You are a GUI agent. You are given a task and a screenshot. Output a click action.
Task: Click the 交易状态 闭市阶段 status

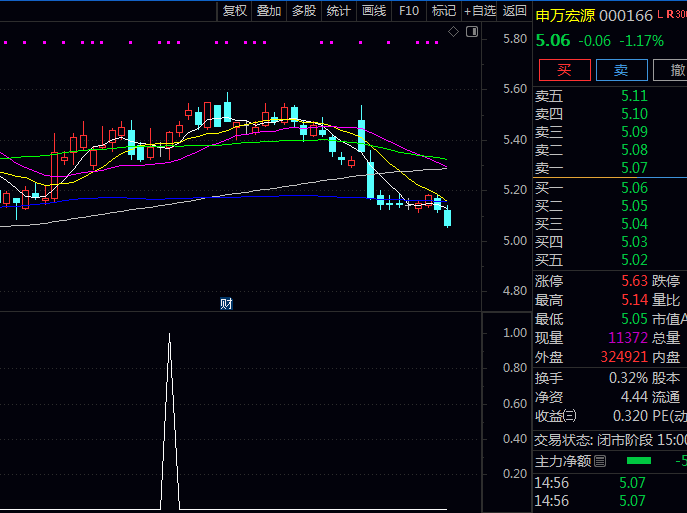pyautogui.click(x=625, y=439)
